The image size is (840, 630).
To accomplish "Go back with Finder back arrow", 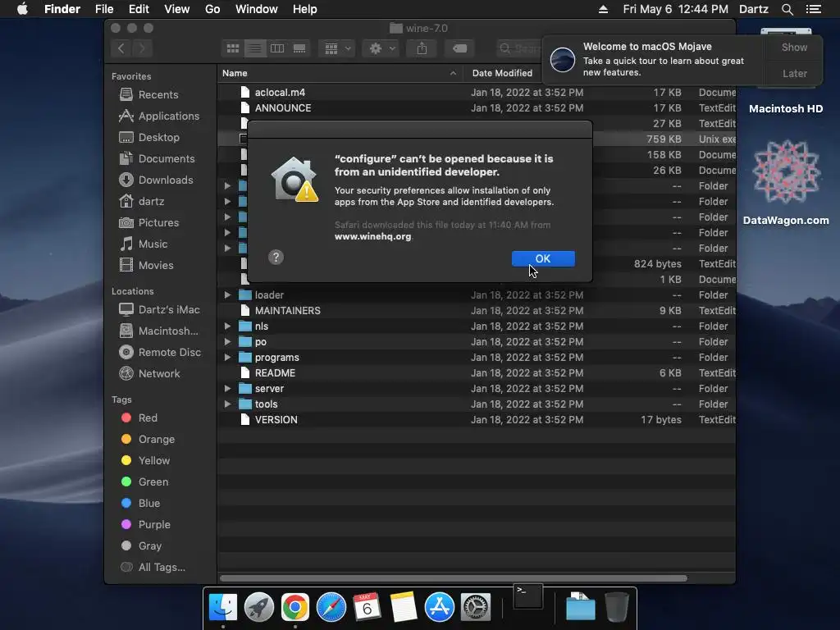I will point(121,48).
